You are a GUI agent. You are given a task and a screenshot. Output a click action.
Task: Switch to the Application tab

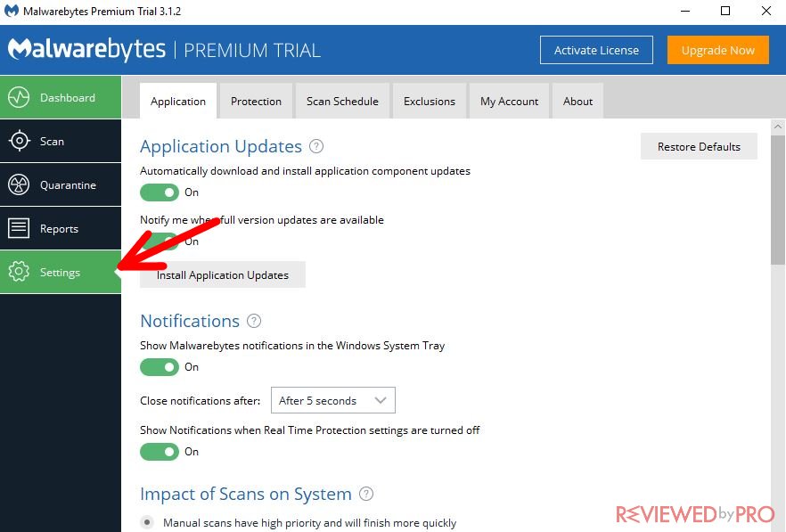pyautogui.click(x=178, y=101)
